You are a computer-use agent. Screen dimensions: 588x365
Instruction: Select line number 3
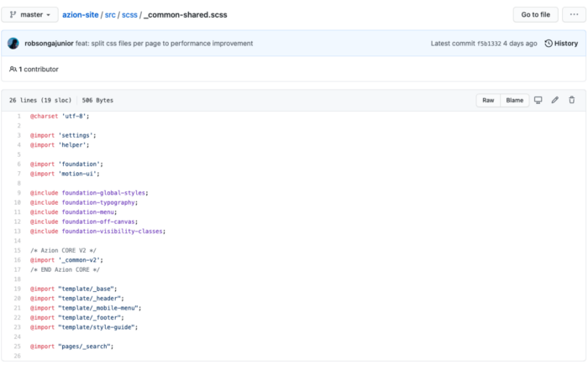click(x=18, y=135)
